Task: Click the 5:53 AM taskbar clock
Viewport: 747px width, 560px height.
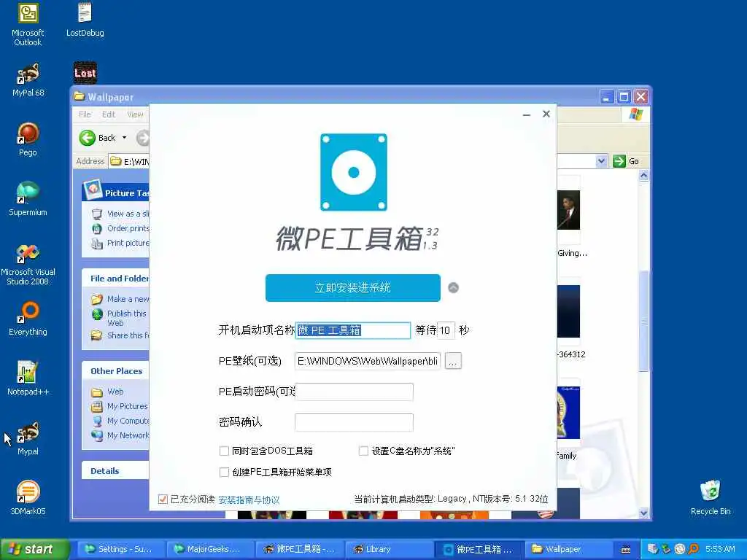Action: [720, 549]
